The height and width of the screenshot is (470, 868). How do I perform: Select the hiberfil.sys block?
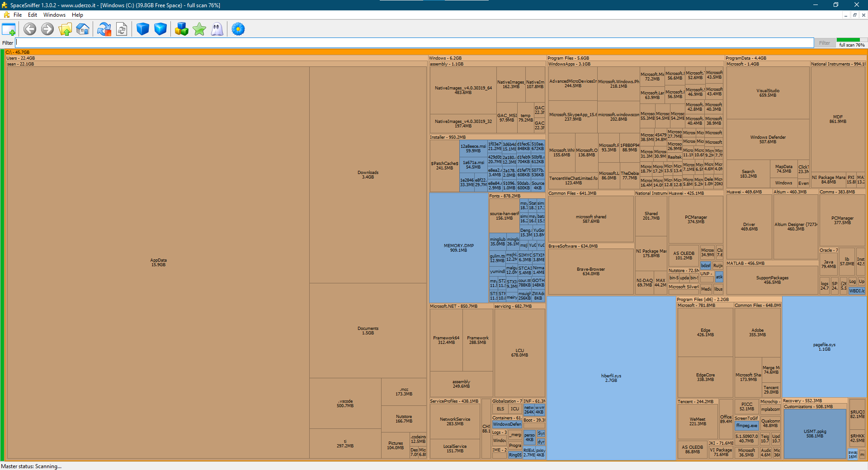[611, 378]
